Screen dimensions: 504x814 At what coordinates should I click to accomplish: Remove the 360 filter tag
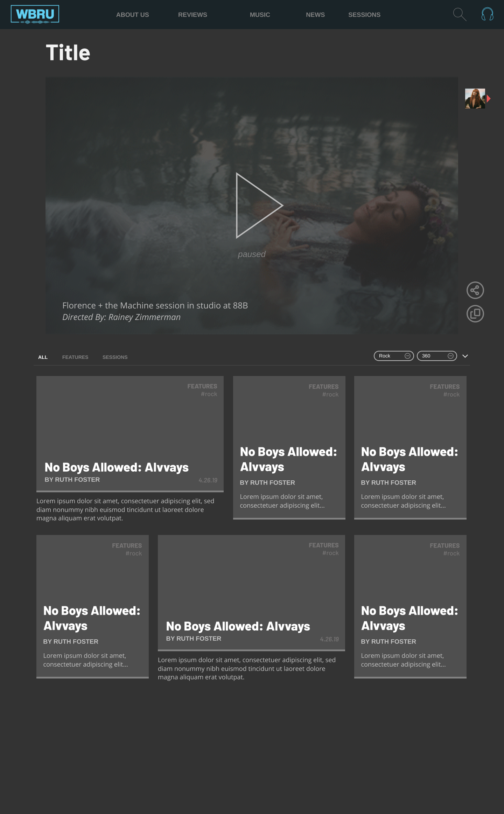coord(451,356)
